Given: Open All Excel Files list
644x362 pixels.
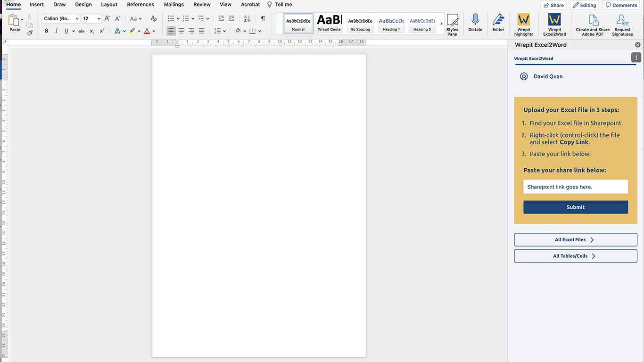Looking at the screenshot, I should pyautogui.click(x=576, y=239).
